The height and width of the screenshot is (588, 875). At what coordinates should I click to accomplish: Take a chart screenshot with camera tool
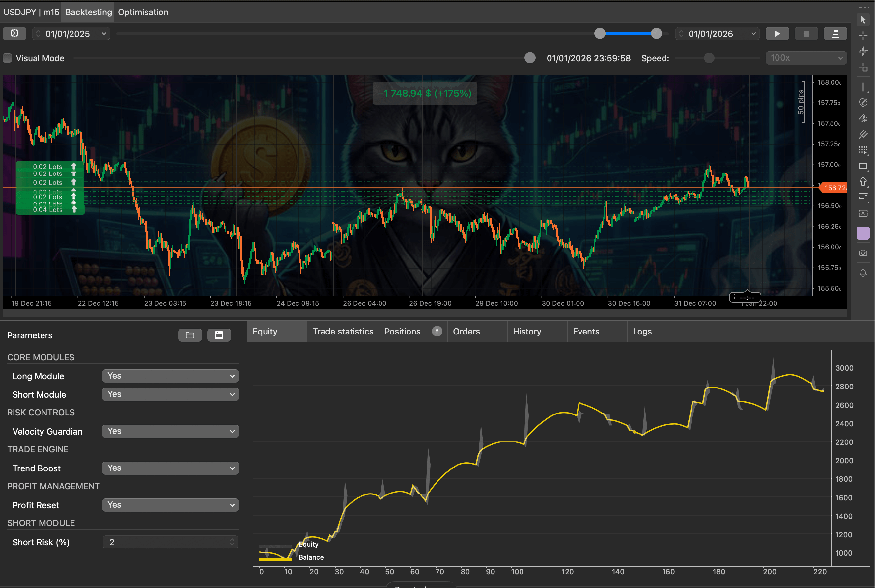(863, 253)
